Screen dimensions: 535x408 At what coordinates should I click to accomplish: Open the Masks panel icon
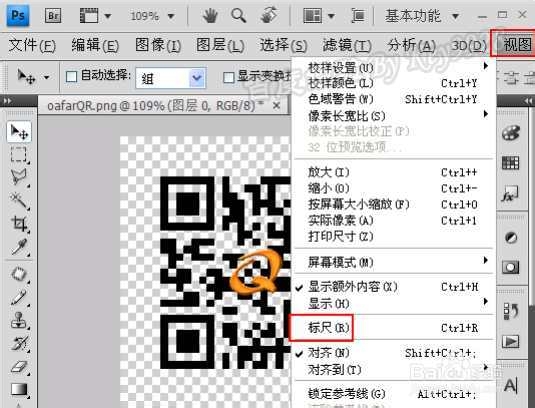511,267
